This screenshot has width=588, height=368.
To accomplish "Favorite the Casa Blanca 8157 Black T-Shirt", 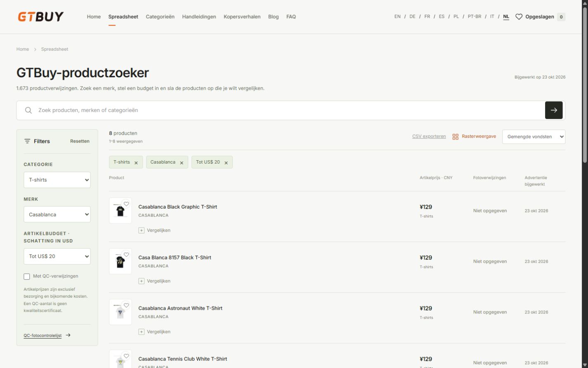I will 126,255.
